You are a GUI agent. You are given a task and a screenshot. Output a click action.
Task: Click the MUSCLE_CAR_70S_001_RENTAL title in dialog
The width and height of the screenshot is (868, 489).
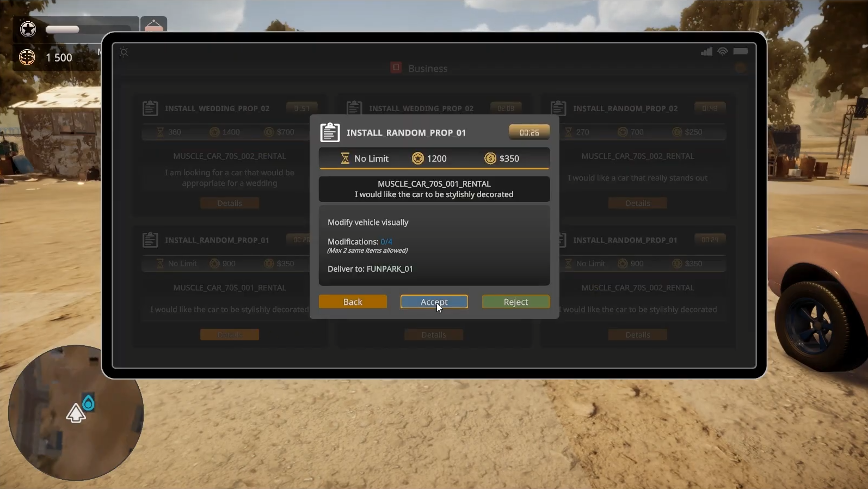[434, 184]
